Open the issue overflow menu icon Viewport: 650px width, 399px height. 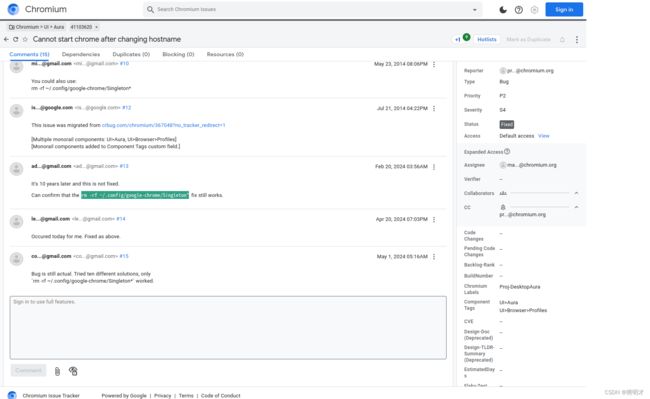577,39
